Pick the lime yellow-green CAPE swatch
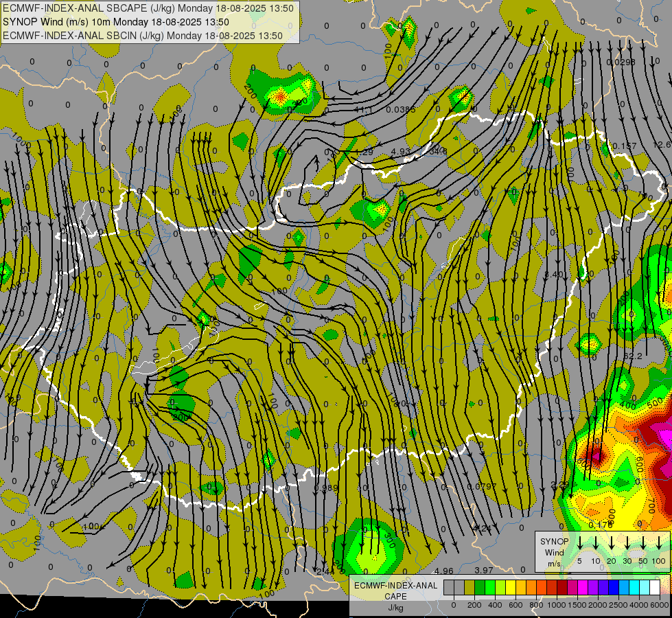This screenshot has height=618, width=672. pos(500,587)
